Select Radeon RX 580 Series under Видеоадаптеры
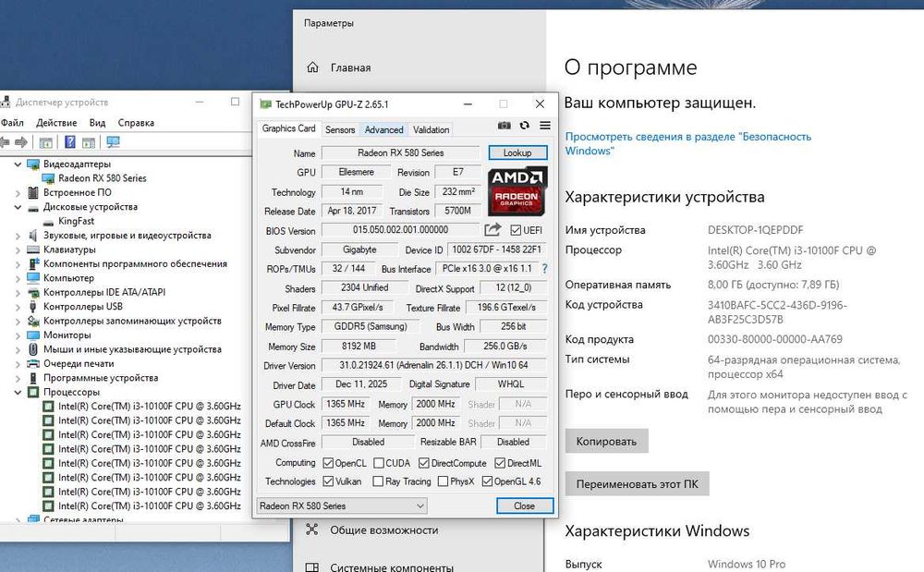Viewport: 924px width, 572px height. 102,178
